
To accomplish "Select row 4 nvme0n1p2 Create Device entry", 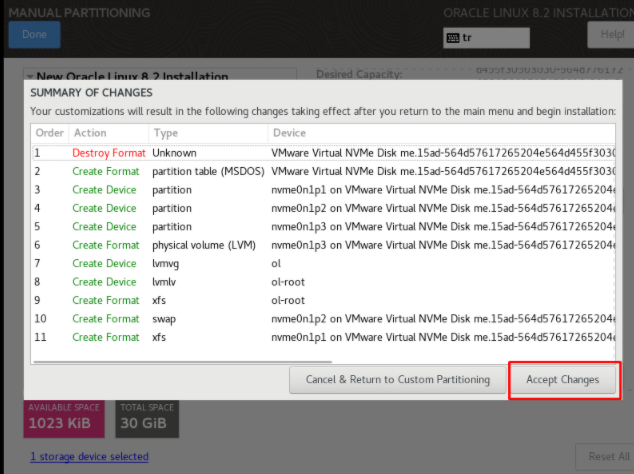I will [324, 208].
